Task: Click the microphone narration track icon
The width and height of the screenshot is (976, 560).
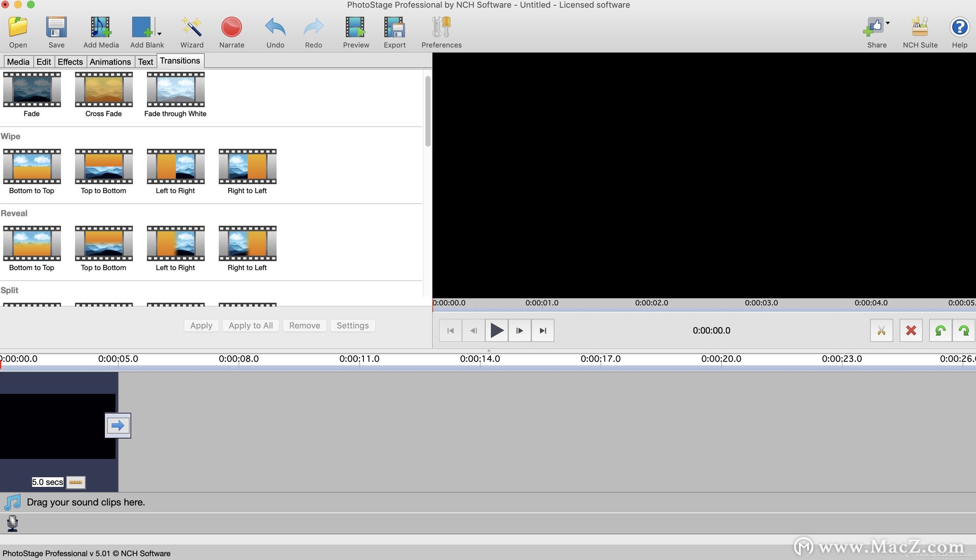Action: pos(13,523)
